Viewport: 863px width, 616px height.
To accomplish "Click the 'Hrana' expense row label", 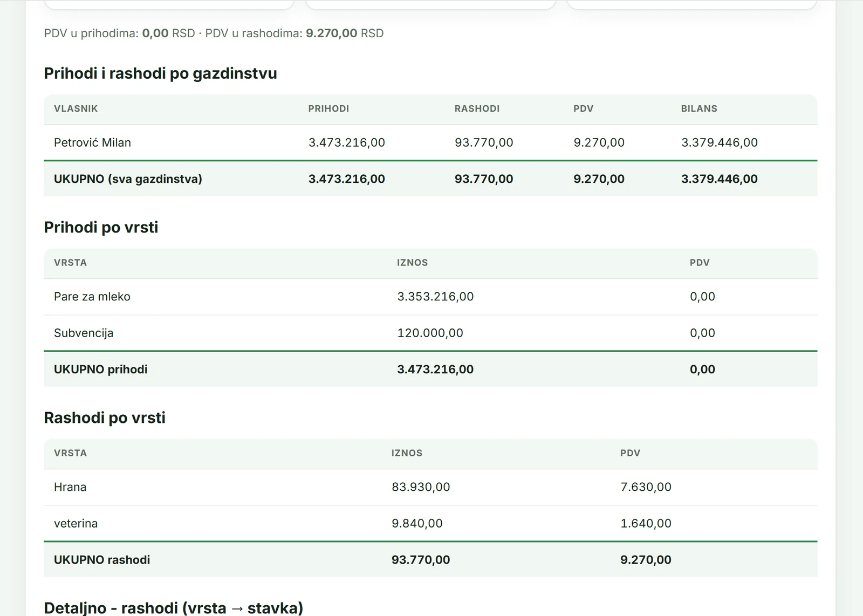I will click(70, 487).
